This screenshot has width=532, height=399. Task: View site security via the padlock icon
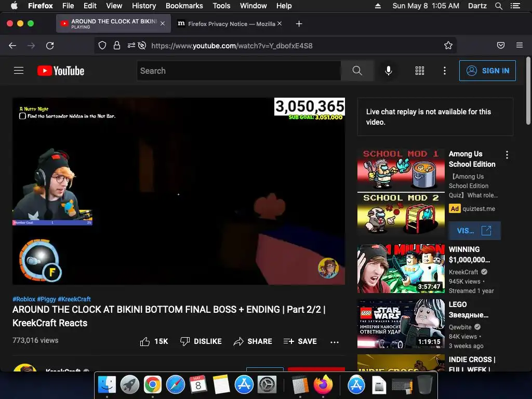[x=117, y=46]
